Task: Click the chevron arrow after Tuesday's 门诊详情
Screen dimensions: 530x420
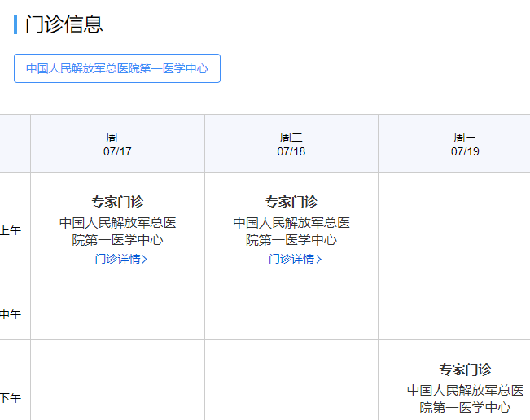Action: pos(319,260)
